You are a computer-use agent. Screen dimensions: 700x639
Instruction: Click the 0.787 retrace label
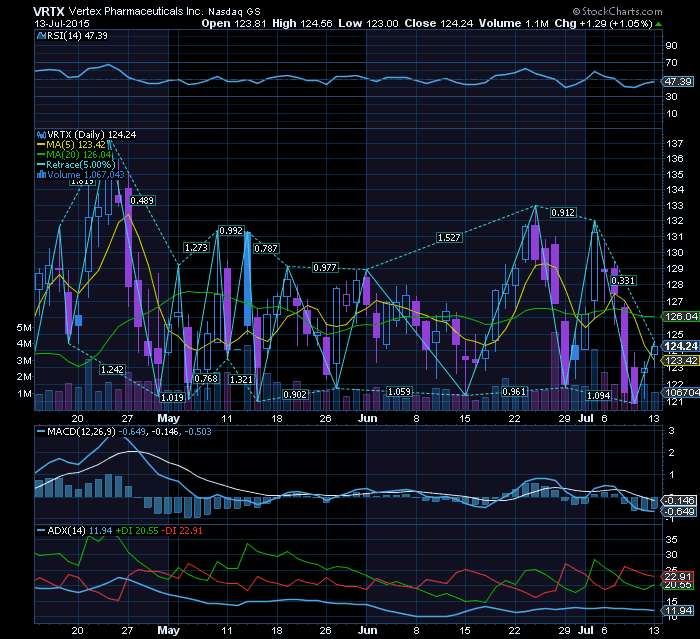[x=266, y=248]
